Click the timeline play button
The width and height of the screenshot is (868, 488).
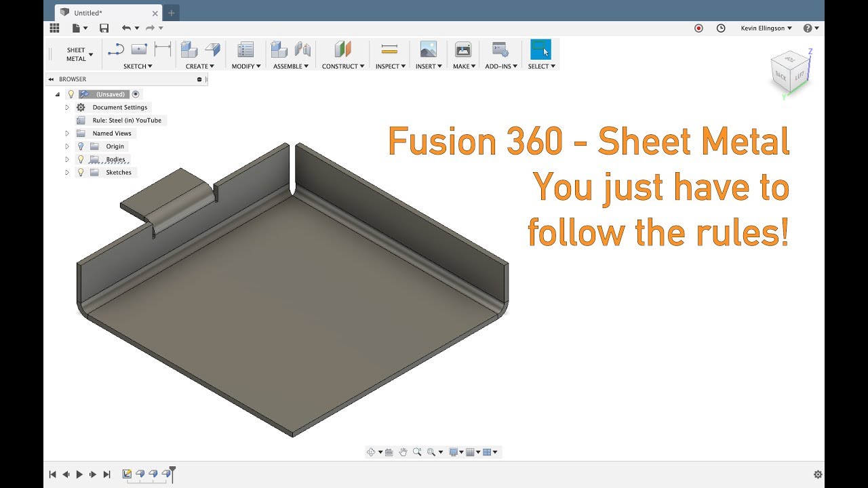pyautogui.click(x=79, y=474)
